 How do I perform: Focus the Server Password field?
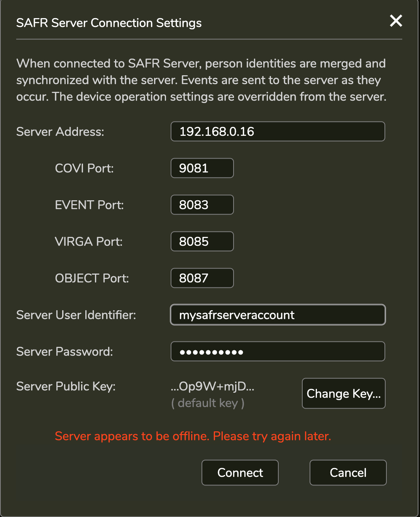click(x=278, y=351)
